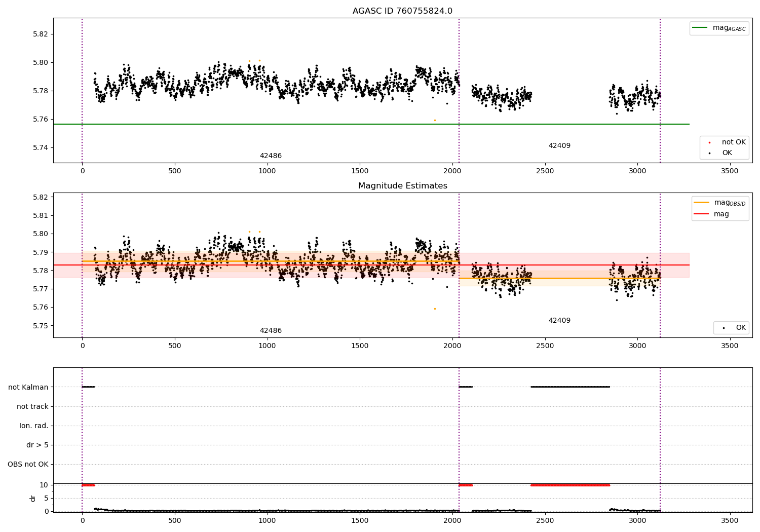
Task: Click the 5.80 y-tick label in top plot
Action: coord(40,63)
